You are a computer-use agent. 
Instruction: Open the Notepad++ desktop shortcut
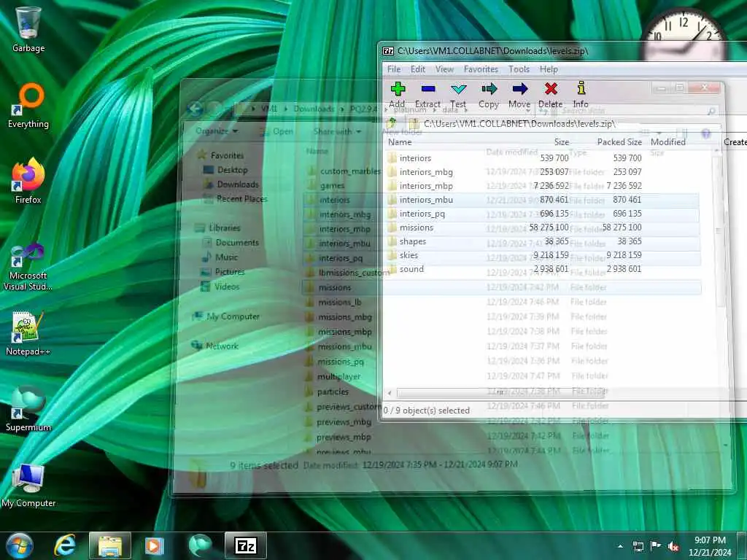pyautogui.click(x=28, y=333)
